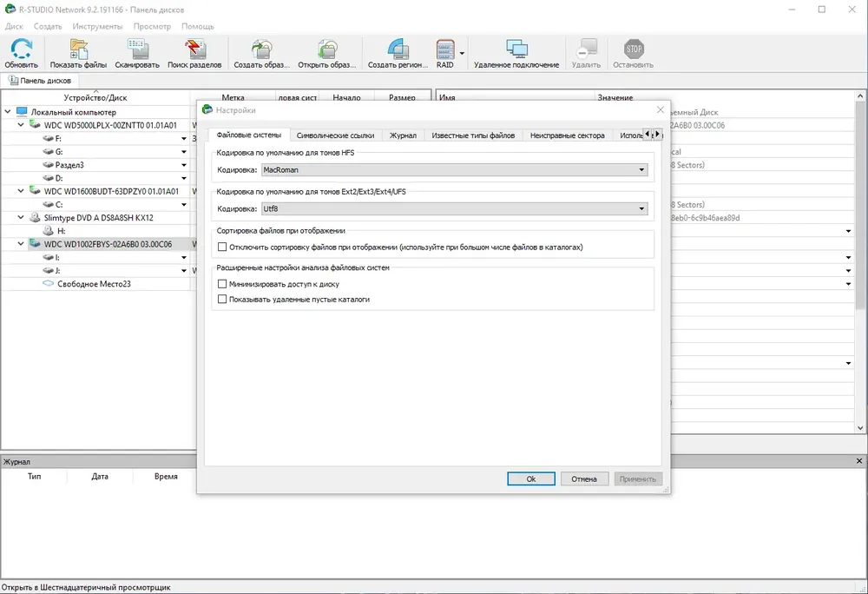This screenshot has width=868, height=594.
Task: Click the Сканировать toolbar icon
Action: point(137,49)
